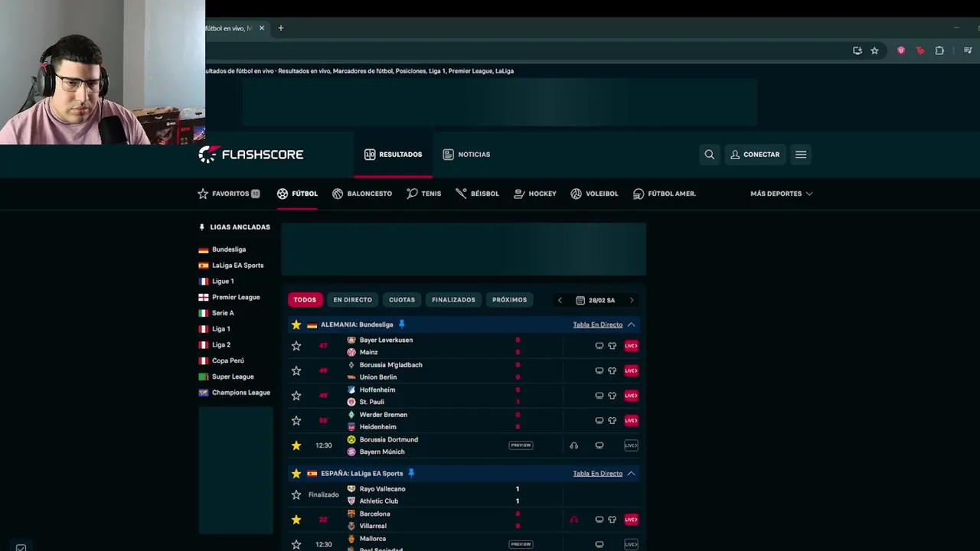This screenshot has width=980, height=551.
Task: Toggle the Bundesliga league favorite star
Action: pyautogui.click(x=296, y=324)
